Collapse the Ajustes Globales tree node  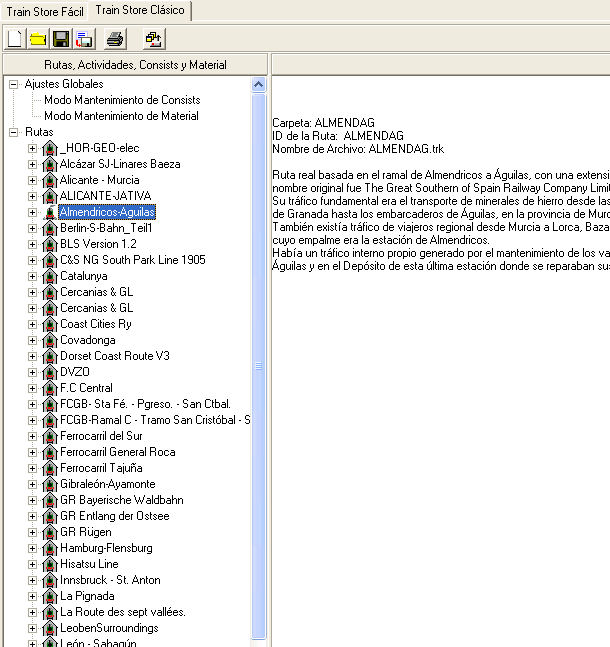[14, 84]
